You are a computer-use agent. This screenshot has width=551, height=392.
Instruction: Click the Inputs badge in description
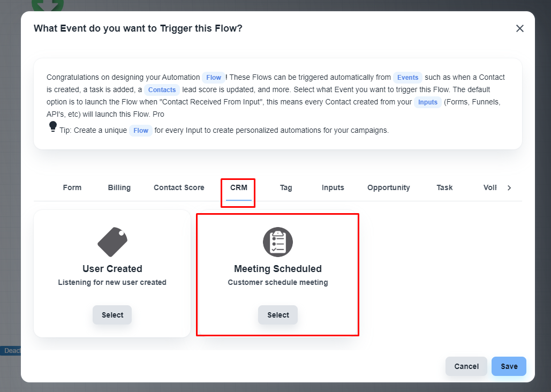(x=427, y=102)
